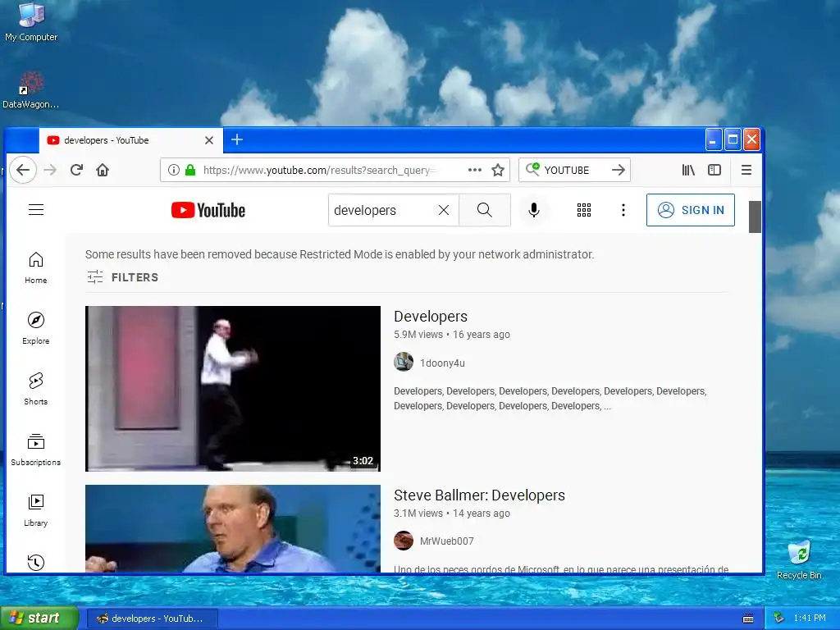The height and width of the screenshot is (630, 840).
Task: Click the search engine magnifier icon next to YOUTUBE
Action: point(532,169)
